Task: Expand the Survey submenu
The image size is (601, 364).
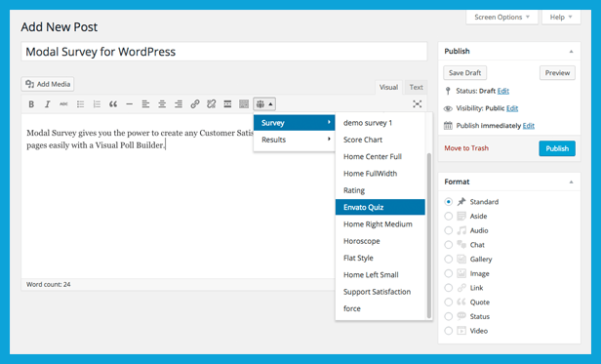Action: point(295,123)
